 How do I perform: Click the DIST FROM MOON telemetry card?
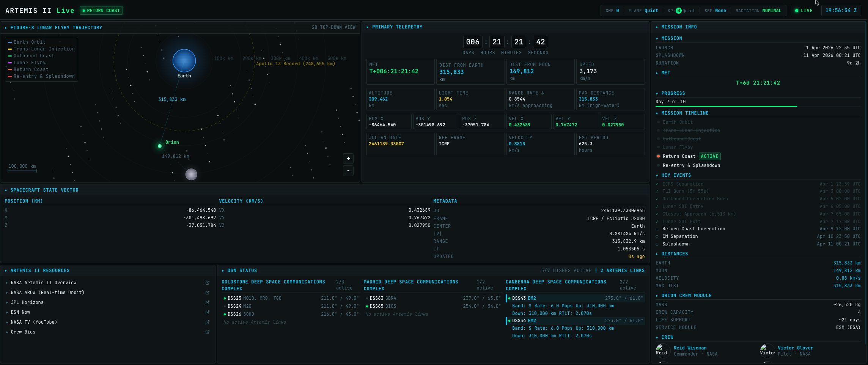[x=540, y=72]
